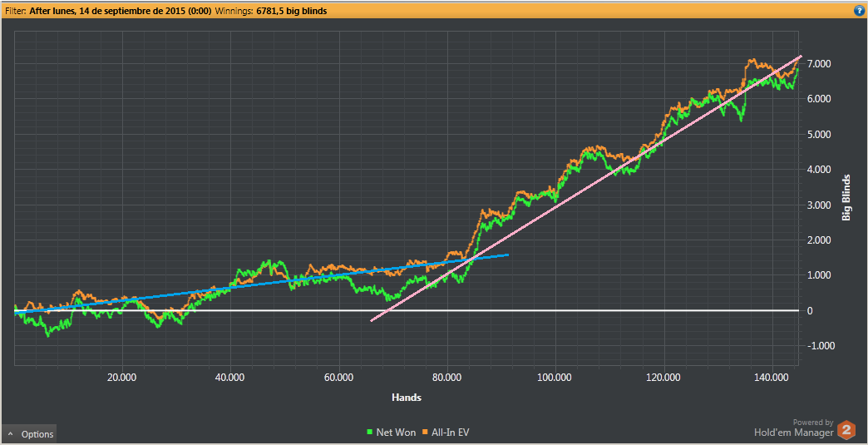Image resolution: width=868 pixels, height=445 pixels.
Task: Click the Winnings 6781,5 big blinds text
Action: tap(270, 11)
